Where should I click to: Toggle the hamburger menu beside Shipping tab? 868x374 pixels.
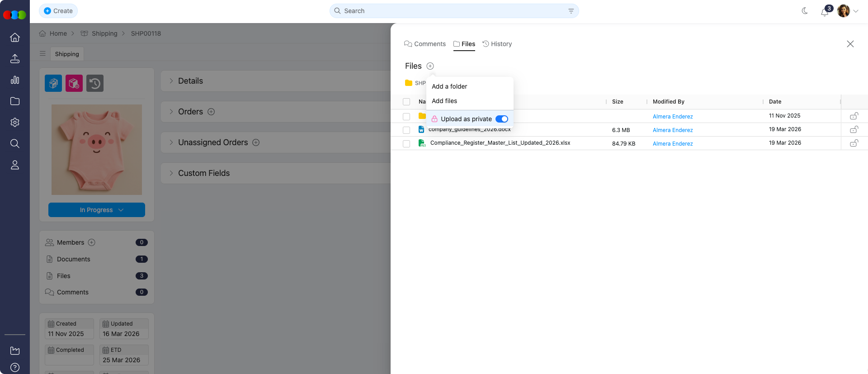(x=42, y=54)
